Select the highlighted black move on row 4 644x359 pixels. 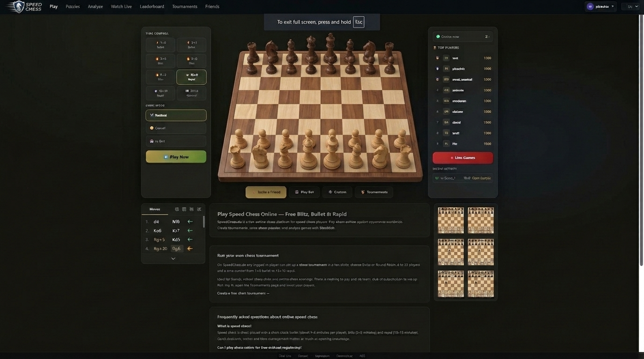176,249
